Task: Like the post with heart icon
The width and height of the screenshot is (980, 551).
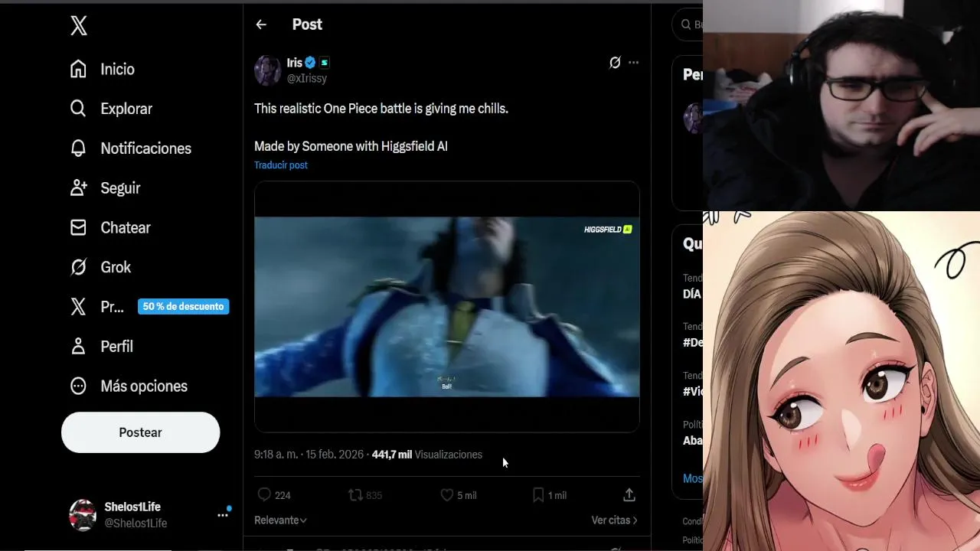Action: pyautogui.click(x=447, y=495)
